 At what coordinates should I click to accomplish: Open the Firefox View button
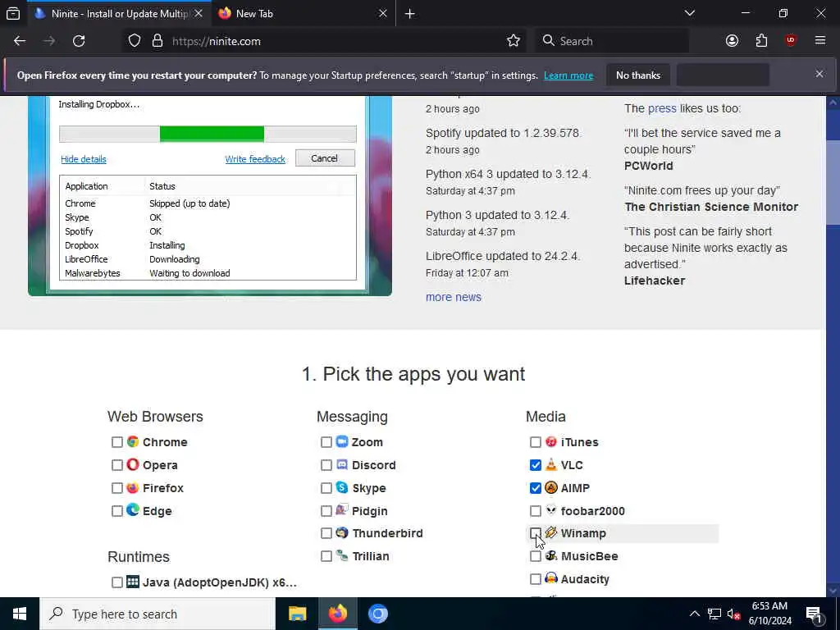coord(13,13)
